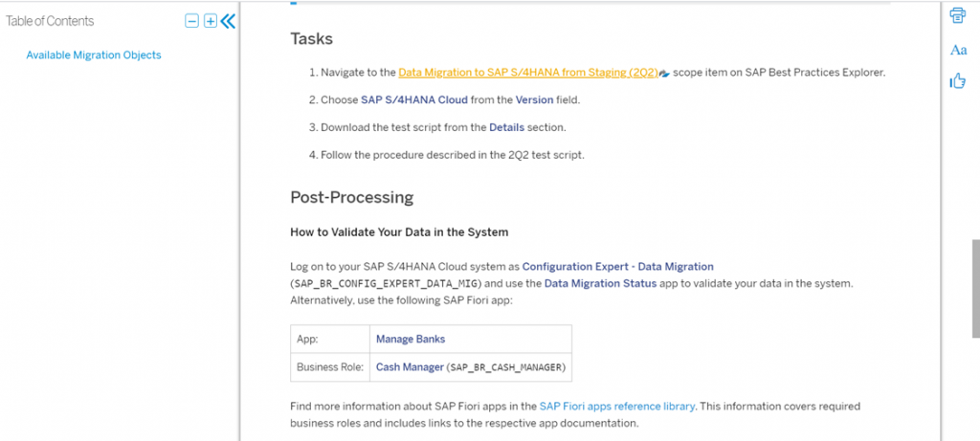This screenshot has height=441, width=980.
Task: Open SAP Fiori apps reference library link
Action: click(x=617, y=406)
